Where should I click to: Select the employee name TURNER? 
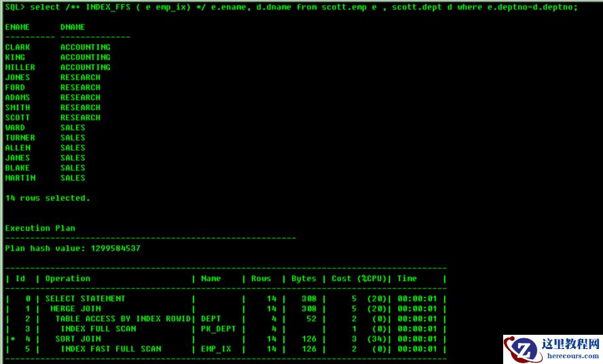click(x=20, y=137)
